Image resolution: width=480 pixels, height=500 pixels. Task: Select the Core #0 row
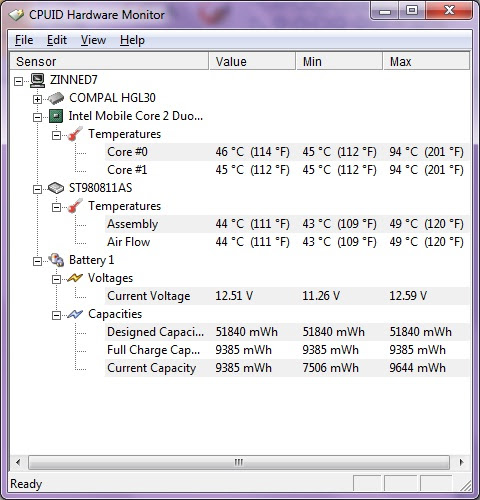pos(287,152)
